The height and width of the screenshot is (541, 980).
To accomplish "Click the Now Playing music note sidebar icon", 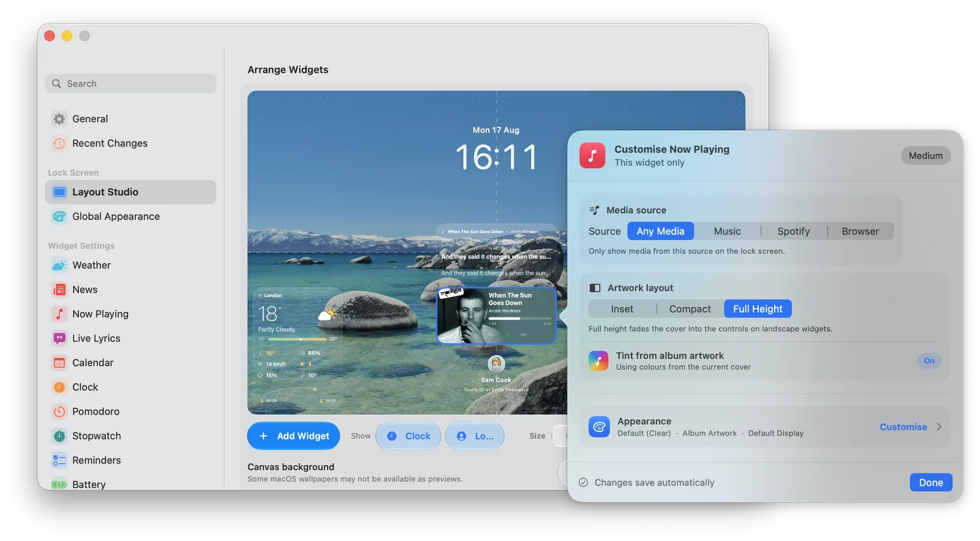I will (x=59, y=314).
